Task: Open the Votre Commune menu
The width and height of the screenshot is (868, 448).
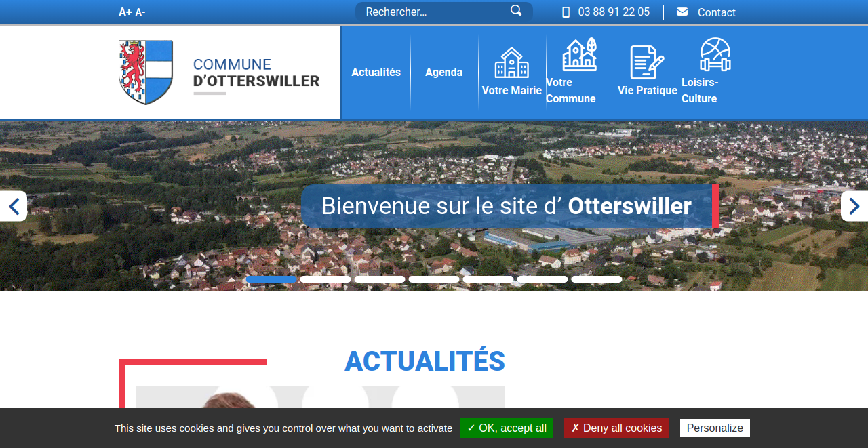Action: [x=571, y=90]
